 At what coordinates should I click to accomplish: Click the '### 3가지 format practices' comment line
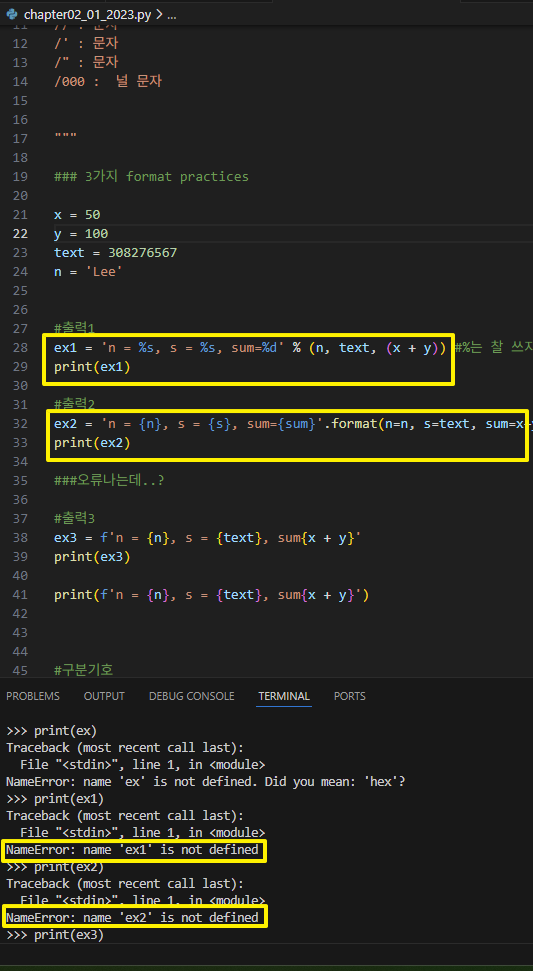pos(151,176)
